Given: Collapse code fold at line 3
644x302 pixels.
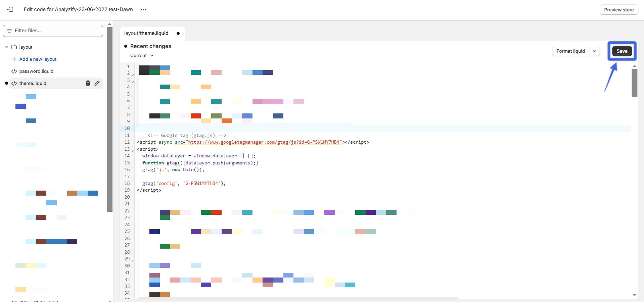Looking at the screenshot, I should 133,82.
